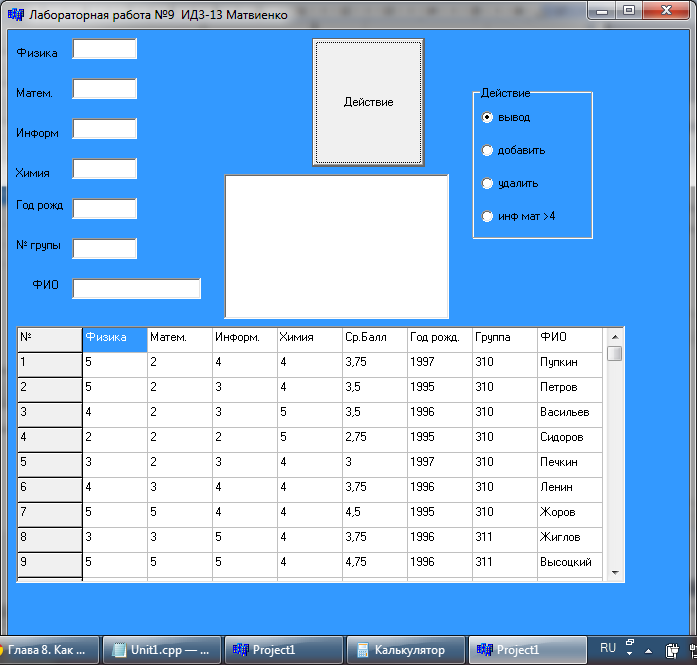Click Жиглов's group 311 cell
This screenshot has width=697, height=665.
505,540
